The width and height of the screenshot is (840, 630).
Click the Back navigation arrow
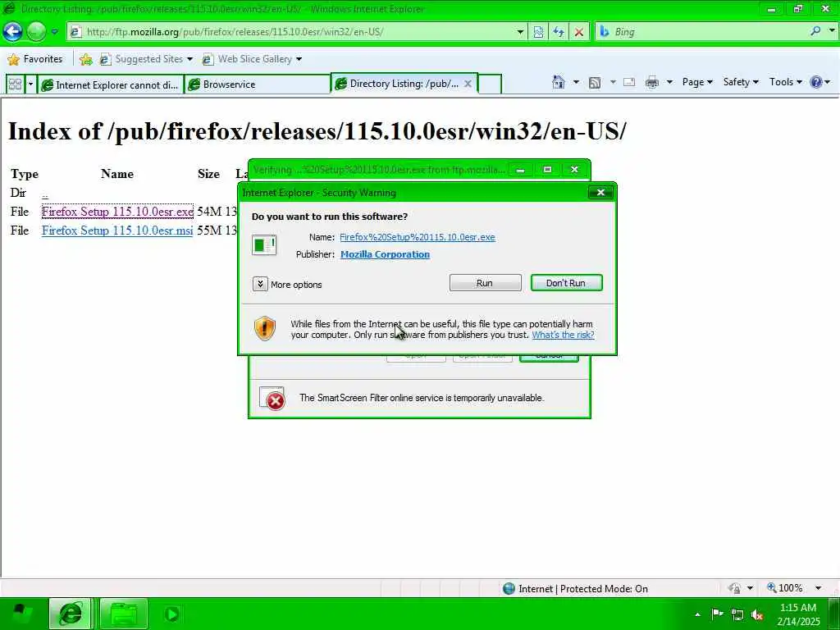point(12,32)
